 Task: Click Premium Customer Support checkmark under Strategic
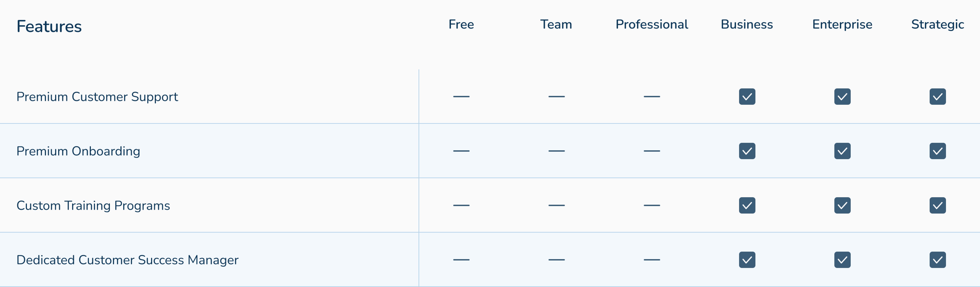pyautogui.click(x=937, y=97)
